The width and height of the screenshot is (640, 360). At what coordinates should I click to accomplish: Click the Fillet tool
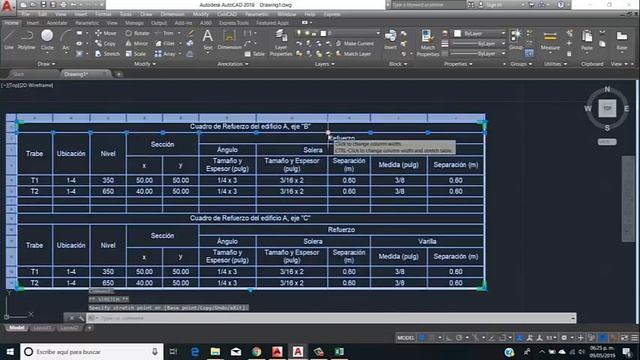[x=165, y=43]
